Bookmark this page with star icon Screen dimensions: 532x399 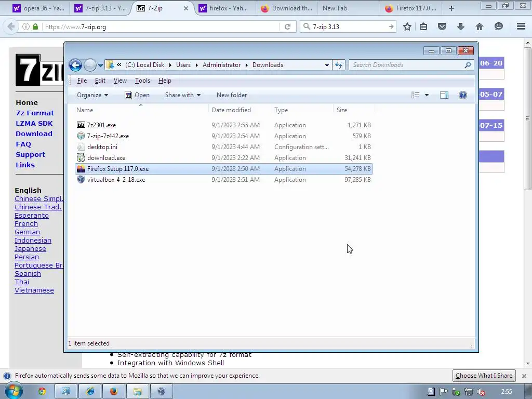tap(407, 26)
